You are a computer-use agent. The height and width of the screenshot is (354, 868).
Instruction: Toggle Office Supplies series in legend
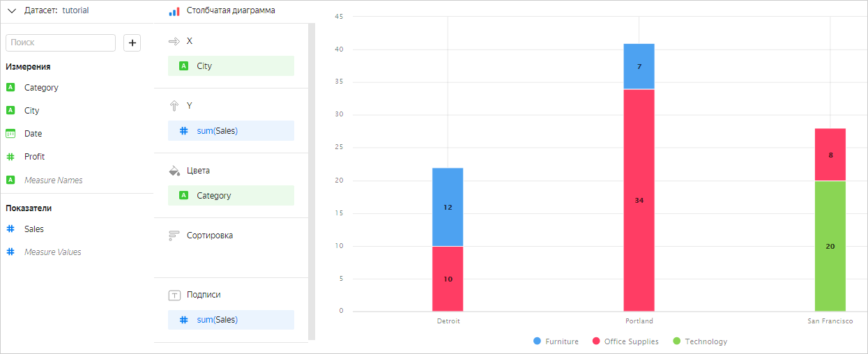625,341
